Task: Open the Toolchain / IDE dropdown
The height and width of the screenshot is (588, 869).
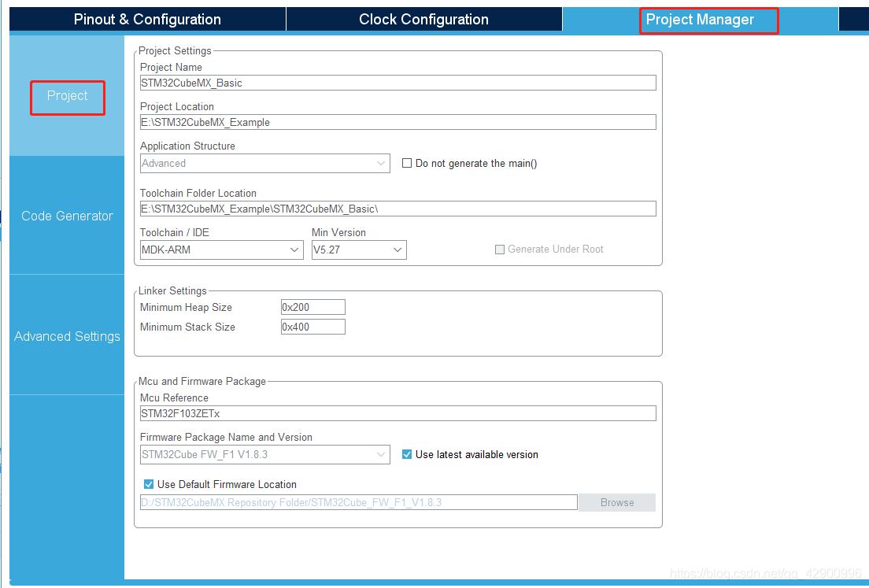Action: (x=222, y=250)
